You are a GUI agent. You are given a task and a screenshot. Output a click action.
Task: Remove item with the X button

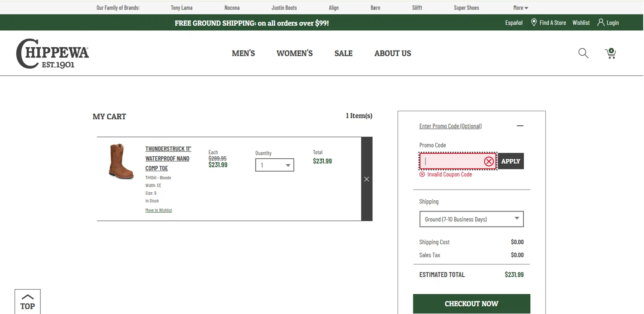click(367, 179)
